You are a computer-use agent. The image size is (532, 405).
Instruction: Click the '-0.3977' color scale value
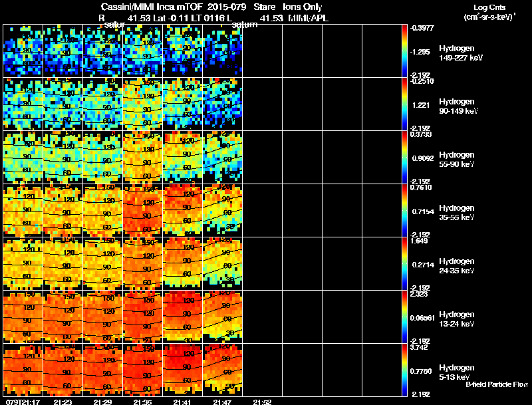click(422, 28)
